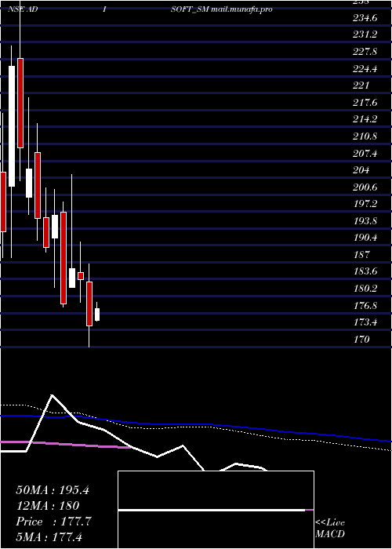The width and height of the screenshot is (392, 549).
Task: Click the 224.4 price axis label
Action: 365,69
